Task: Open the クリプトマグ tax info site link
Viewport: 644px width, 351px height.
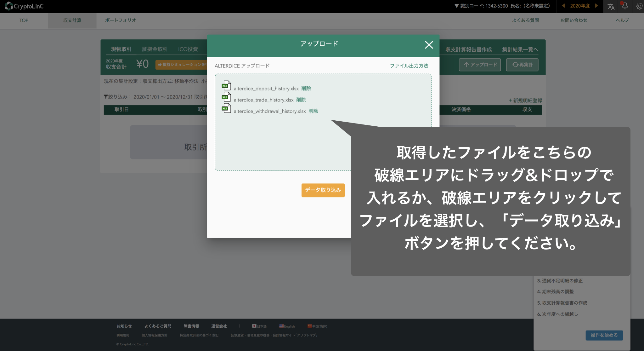Action: 274,335
